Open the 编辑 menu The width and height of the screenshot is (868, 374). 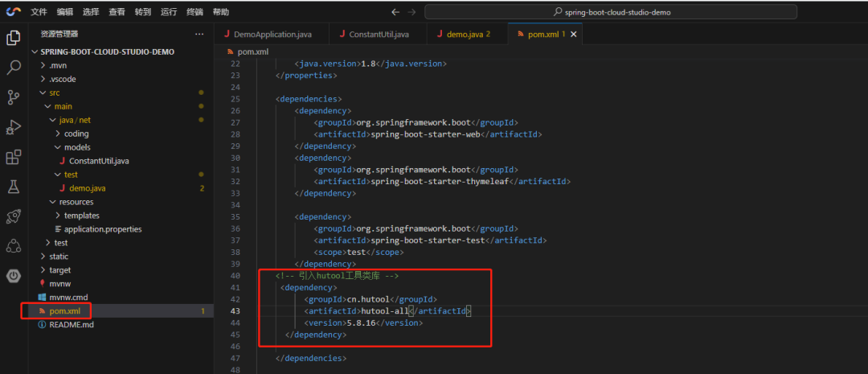point(65,11)
